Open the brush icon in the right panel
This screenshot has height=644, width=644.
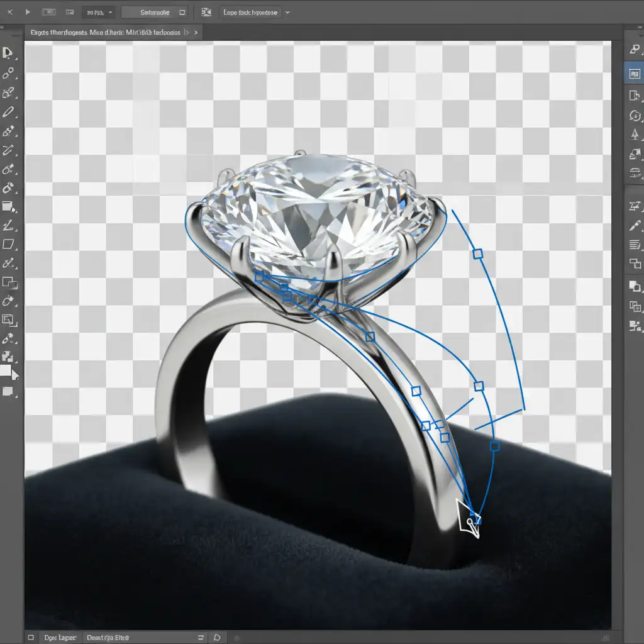(635, 226)
